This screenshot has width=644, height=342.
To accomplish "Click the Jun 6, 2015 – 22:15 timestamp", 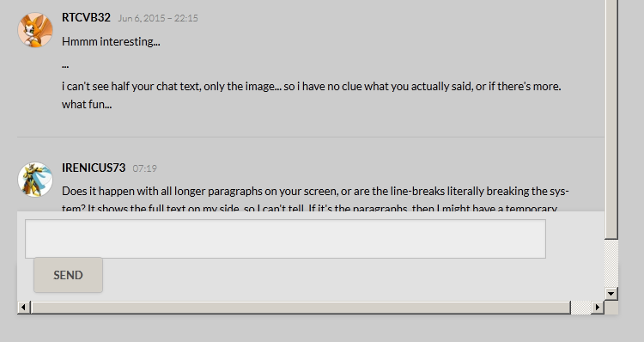I will click(158, 18).
